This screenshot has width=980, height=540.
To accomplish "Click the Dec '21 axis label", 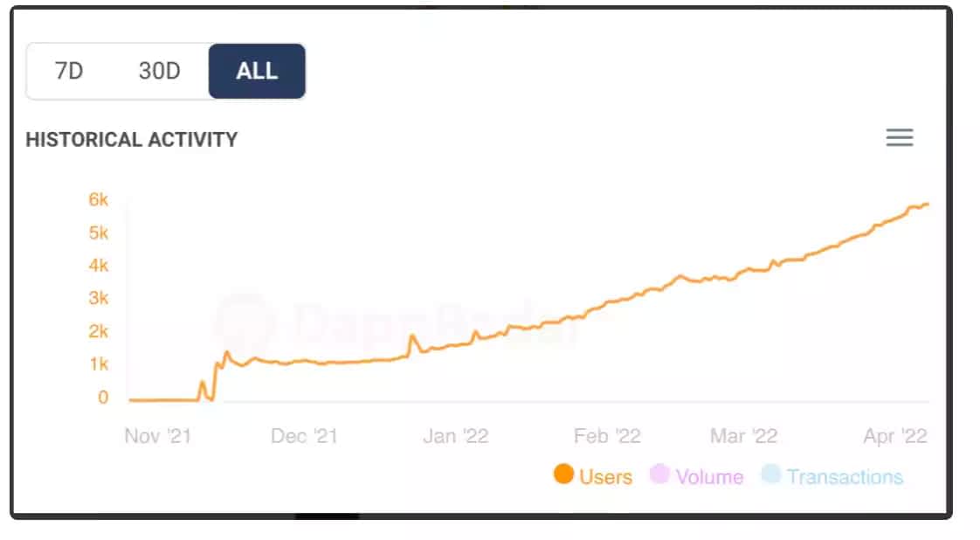I will 304,436.
